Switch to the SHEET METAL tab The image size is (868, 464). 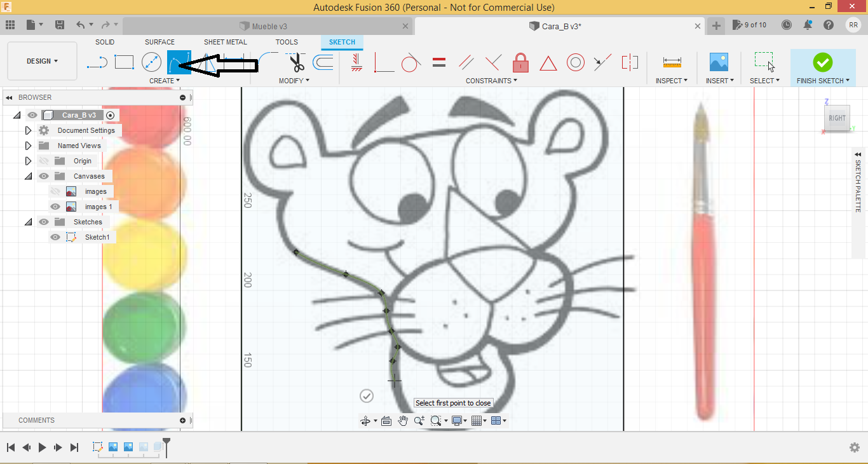pos(226,42)
